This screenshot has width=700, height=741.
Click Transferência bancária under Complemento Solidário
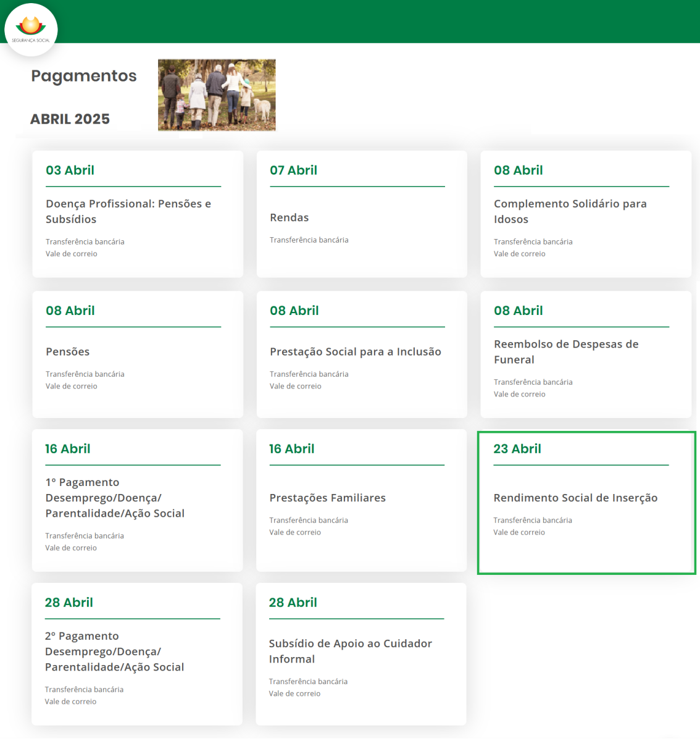click(x=533, y=242)
